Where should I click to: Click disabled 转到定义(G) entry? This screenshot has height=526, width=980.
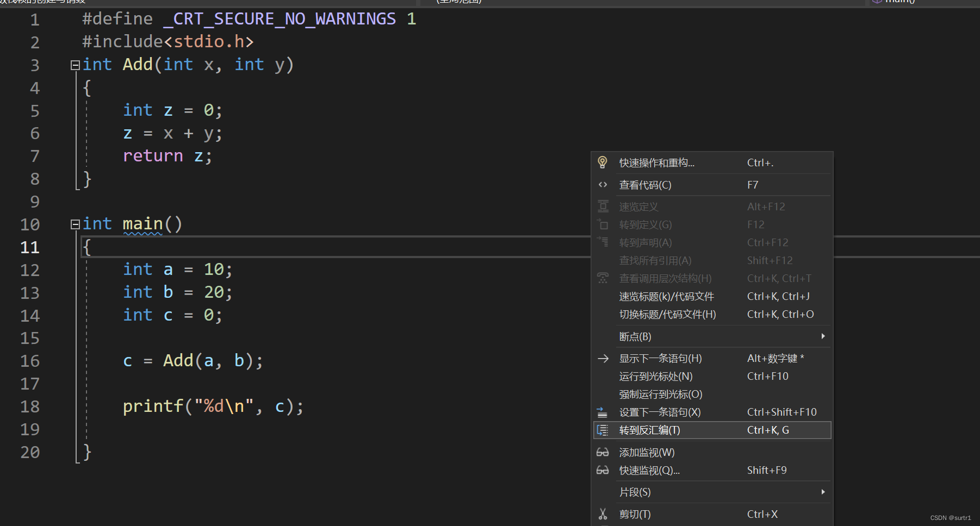[x=712, y=224]
